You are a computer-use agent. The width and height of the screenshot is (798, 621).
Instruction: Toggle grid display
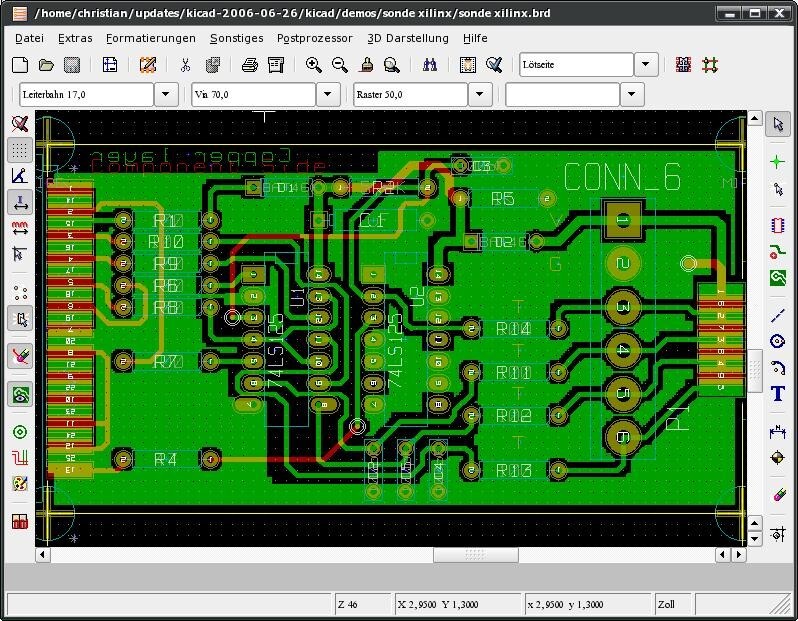click(20, 150)
